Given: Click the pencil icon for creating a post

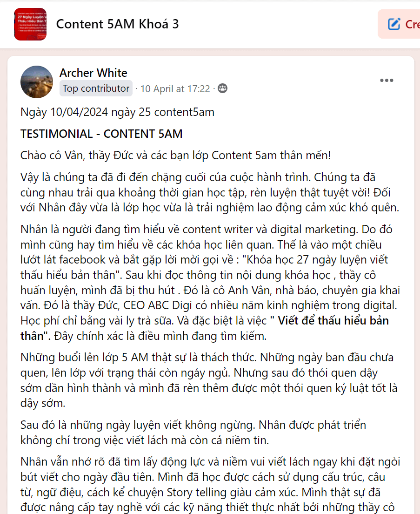Looking at the screenshot, I should pyautogui.click(x=394, y=24).
